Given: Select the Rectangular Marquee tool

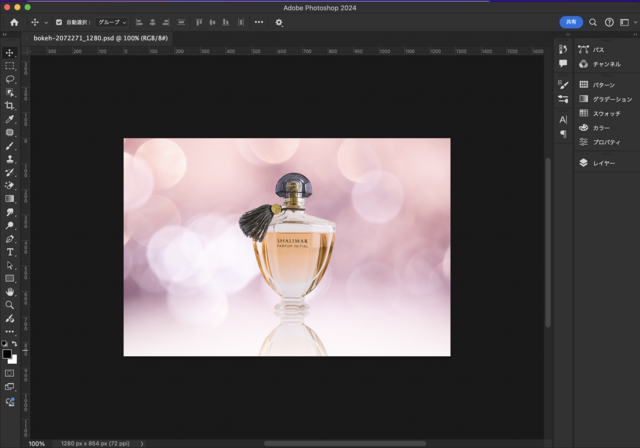Looking at the screenshot, I should point(10,66).
